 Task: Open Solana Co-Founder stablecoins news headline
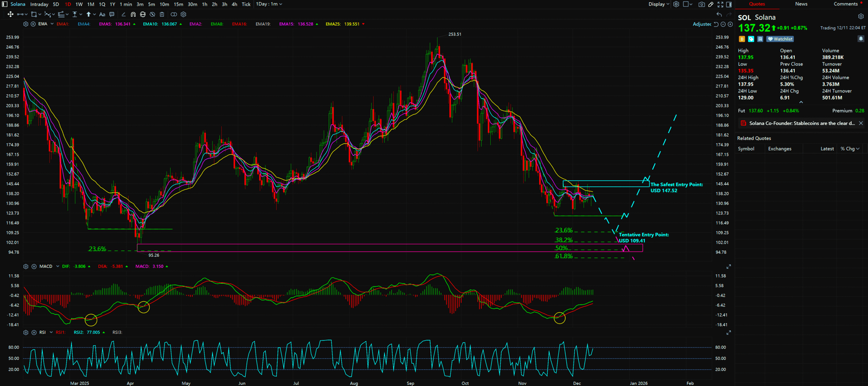801,123
